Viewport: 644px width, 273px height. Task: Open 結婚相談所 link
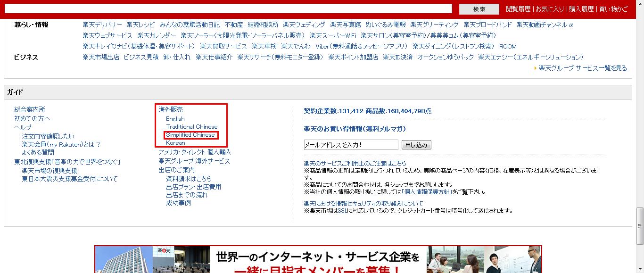pos(263,25)
